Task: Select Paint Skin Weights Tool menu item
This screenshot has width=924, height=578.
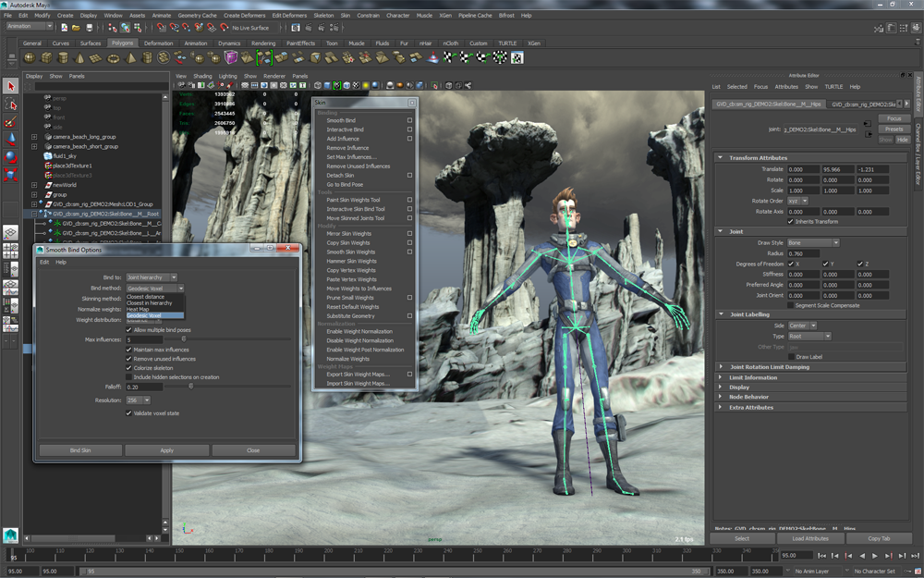Action: pos(353,200)
